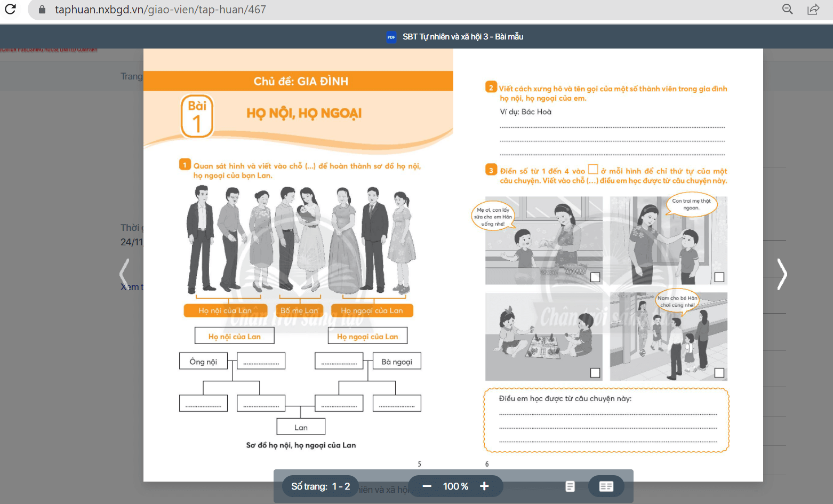Click the 'HỌ NỘI, HỌ NGOẠI' lesson title
This screenshot has width=833, height=504.
click(304, 113)
